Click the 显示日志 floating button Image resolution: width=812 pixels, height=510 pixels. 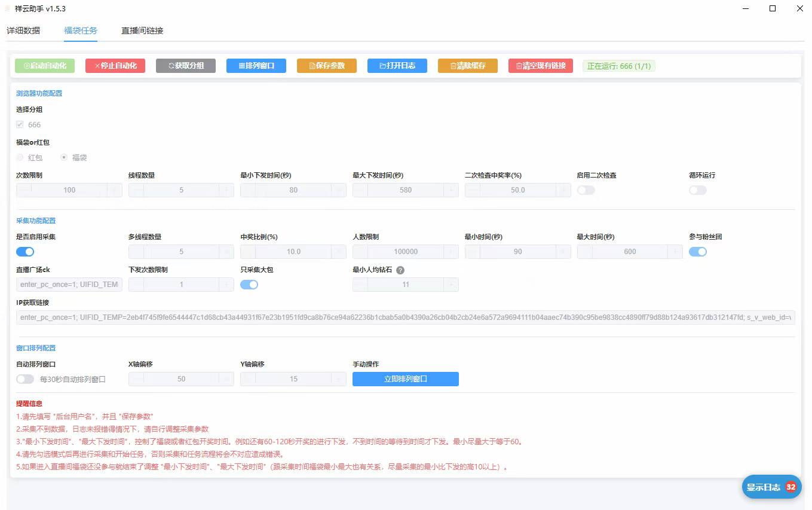click(x=771, y=487)
